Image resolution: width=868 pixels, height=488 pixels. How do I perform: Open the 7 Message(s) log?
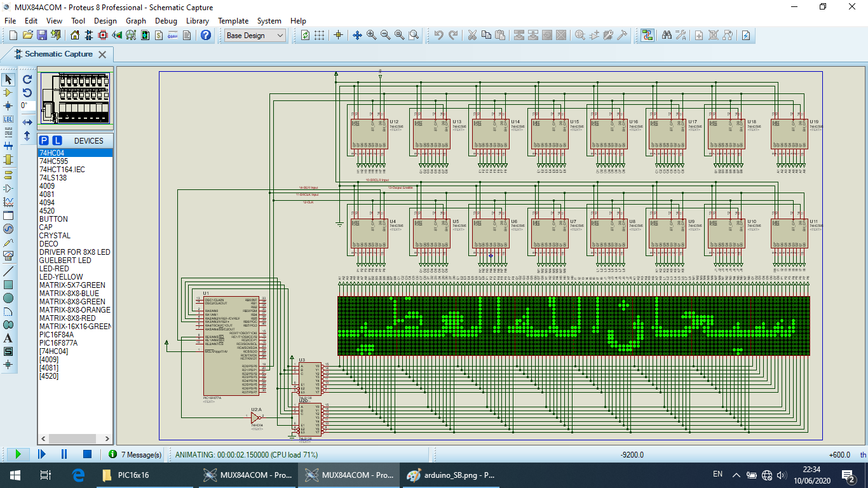(x=135, y=454)
